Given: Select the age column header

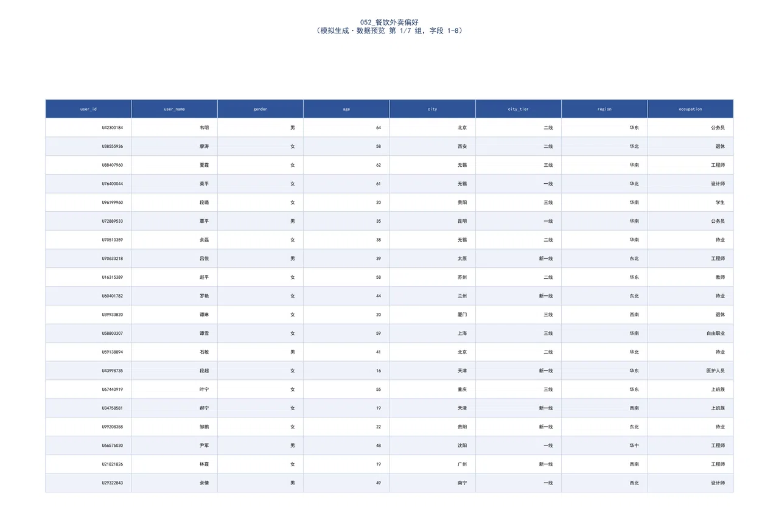Looking at the screenshot, I should [x=346, y=109].
